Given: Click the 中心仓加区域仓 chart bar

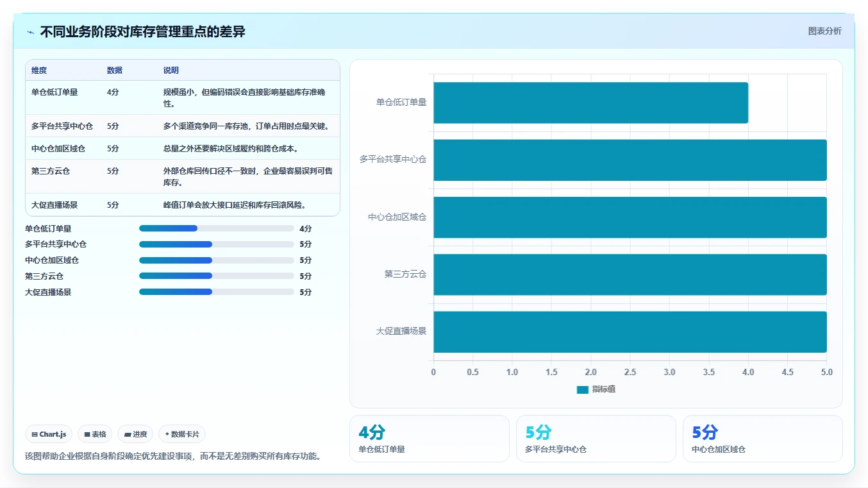Looking at the screenshot, I should click(630, 217).
